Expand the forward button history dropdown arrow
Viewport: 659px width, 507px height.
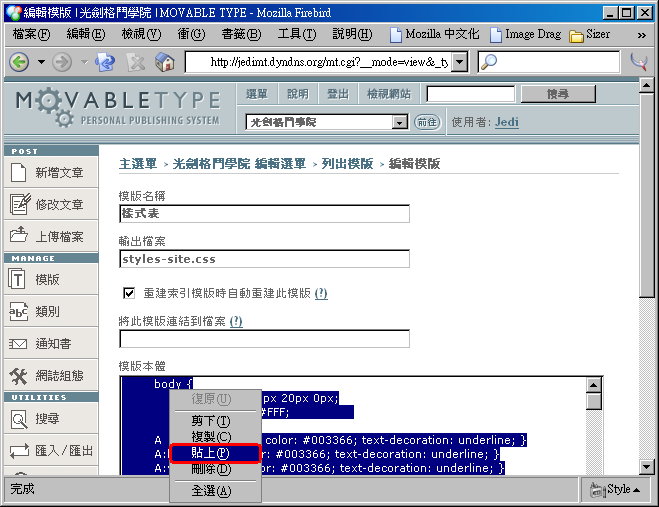pyautogui.click(x=84, y=62)
